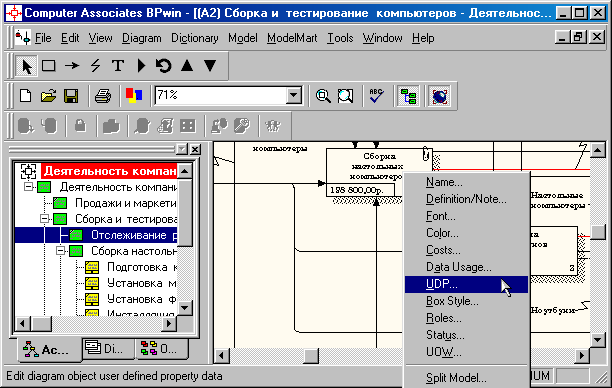Select the Text tool

click(x=118, y=66)
